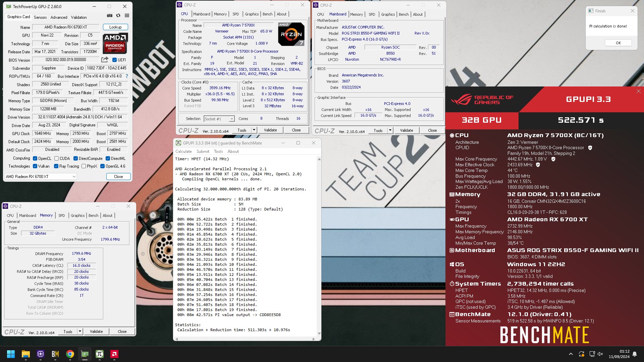Toggle Ray Tracing checkbox
The image size is (644, 362).
pyautogui.click(x=56, y=166)
